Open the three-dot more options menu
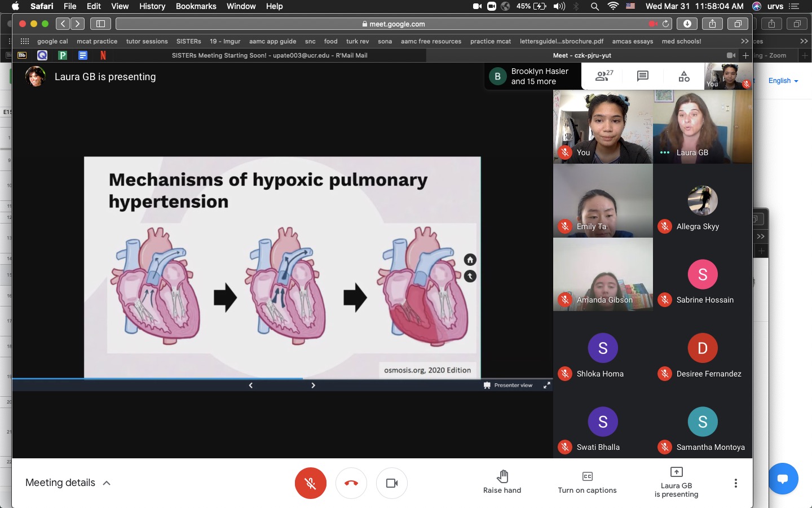The image size is (812, 508). point(735,483)
